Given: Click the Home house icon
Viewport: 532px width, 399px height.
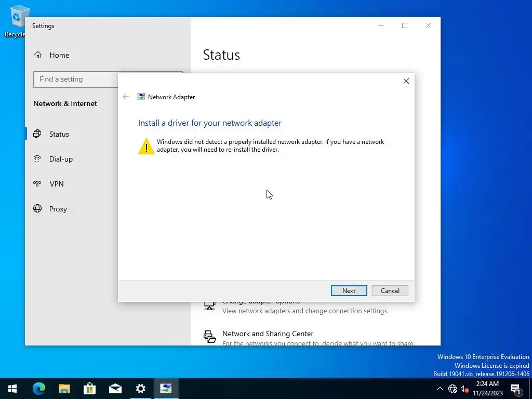Looking at the screenshot, I should 37,55.
